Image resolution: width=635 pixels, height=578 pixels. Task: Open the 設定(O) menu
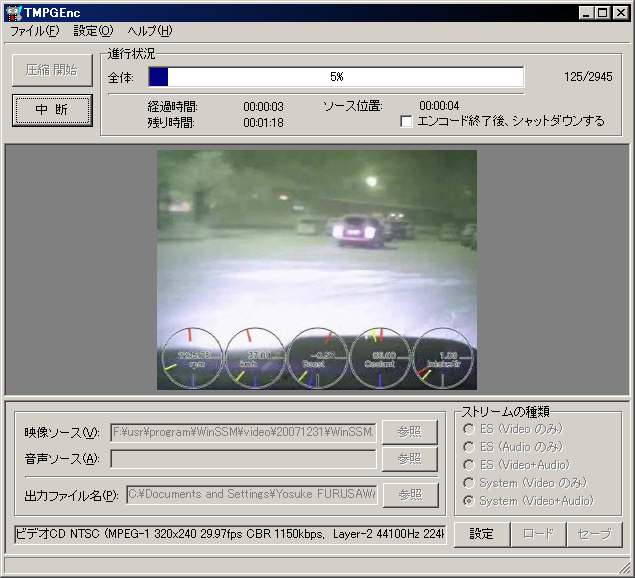[93, 31]
